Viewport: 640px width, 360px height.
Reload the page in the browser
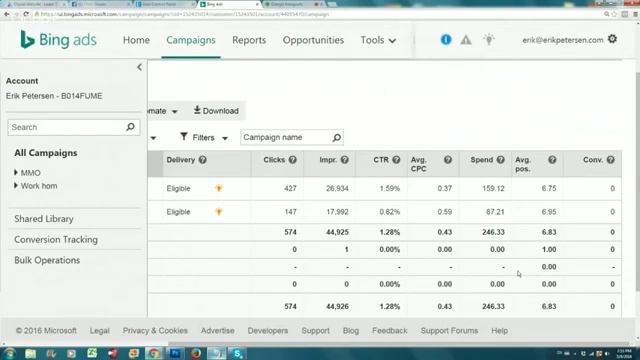[26, 14]
